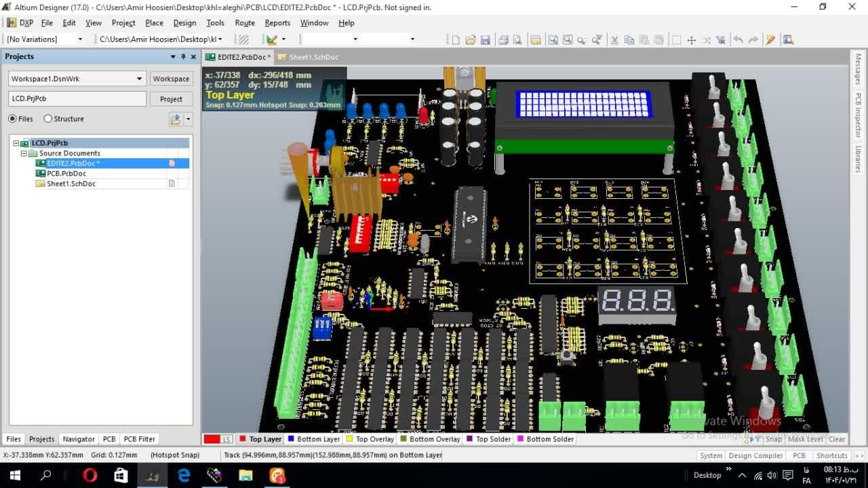868x488 pixels.
Task: Open the Design menu
Action: click(x=184, y=22)
